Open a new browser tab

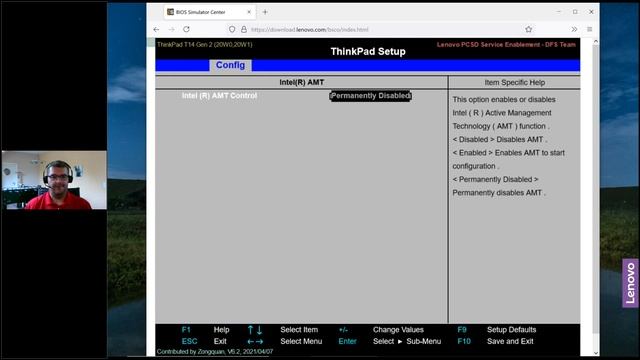click(265, 12)
